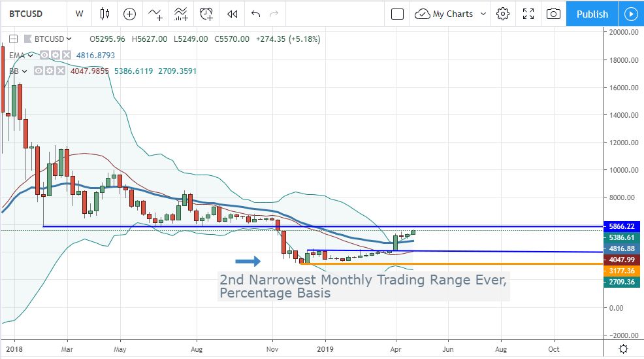
Task: Open the Indicators menu icon
Action: pyautogui.click(x=155, y=14)
